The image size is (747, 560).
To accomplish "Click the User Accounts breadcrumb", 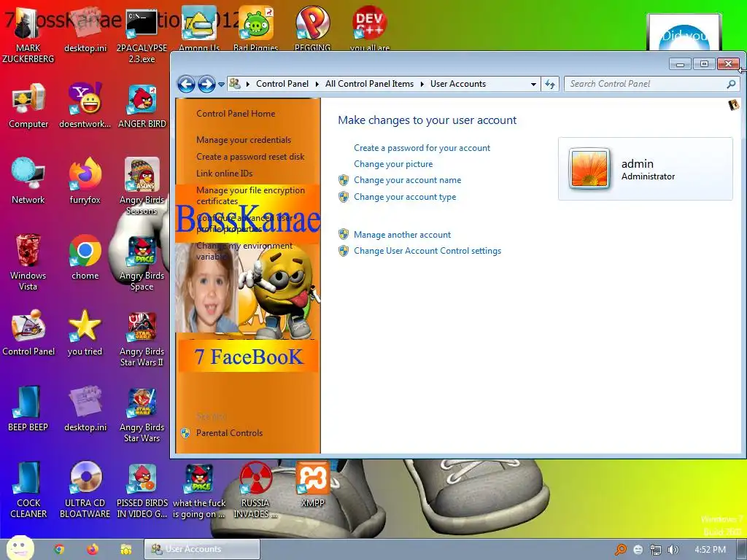I will point(458,84).
